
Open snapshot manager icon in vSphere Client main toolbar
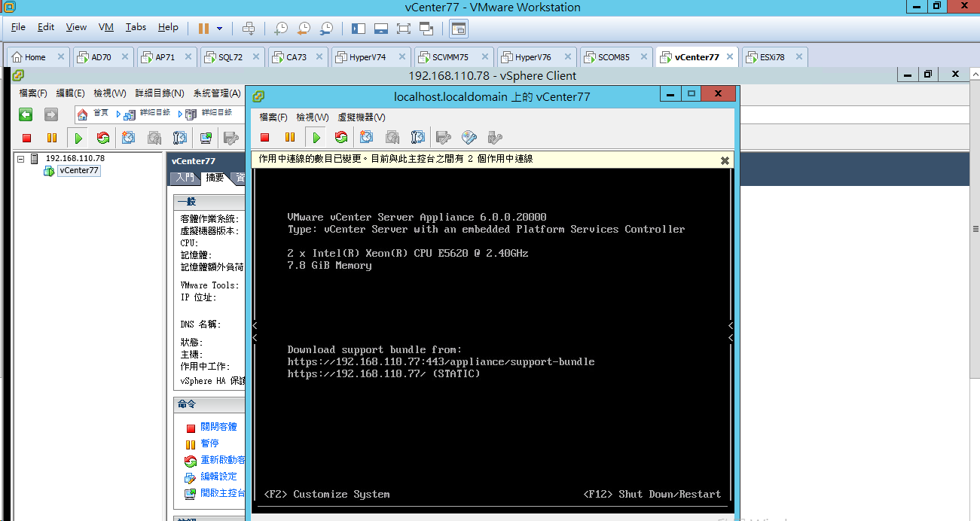(x=179, y=138)
